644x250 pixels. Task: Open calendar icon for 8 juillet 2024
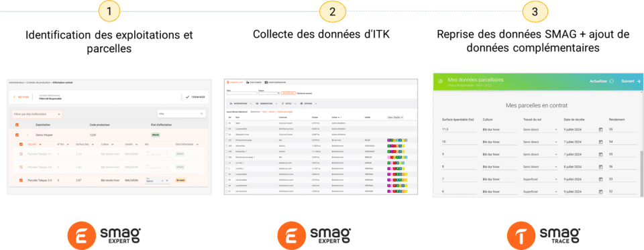(600, 167)
